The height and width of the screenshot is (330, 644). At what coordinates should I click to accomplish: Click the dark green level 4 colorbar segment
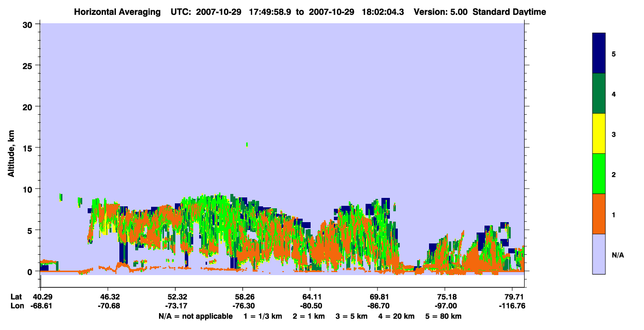(599, 94)
